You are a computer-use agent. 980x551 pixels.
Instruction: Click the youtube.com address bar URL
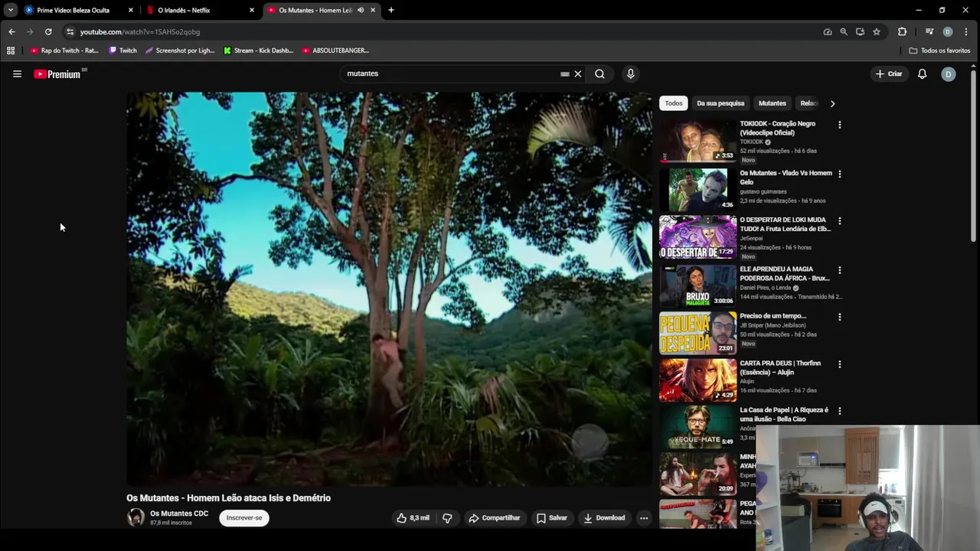(x=140, y=32)
